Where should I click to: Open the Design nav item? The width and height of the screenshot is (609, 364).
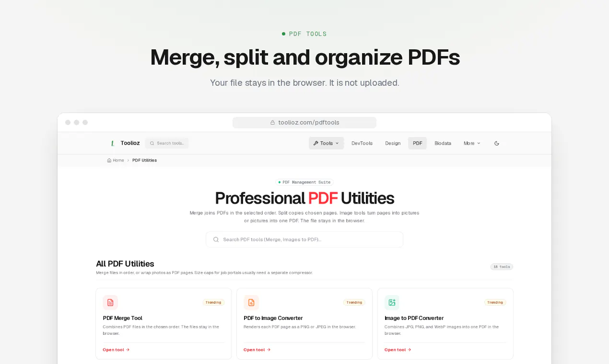(x=393, y=143)
